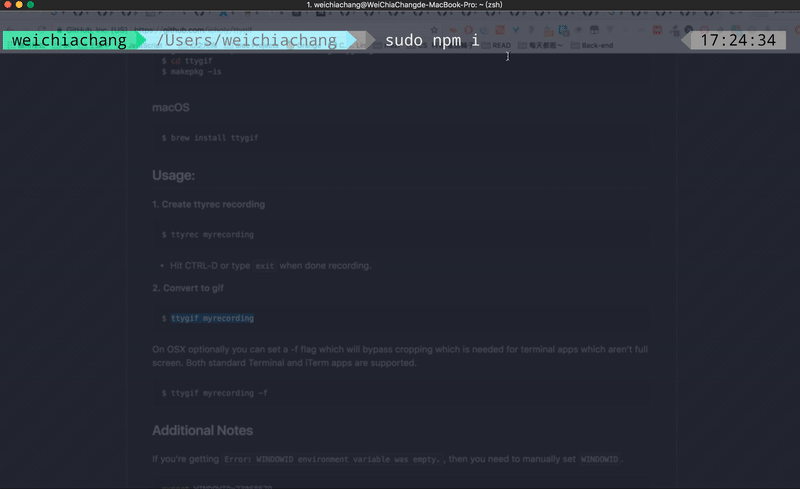Click the weichiachang username prompt segment
Screen dimensions: 800x489
tap(69, 40)
